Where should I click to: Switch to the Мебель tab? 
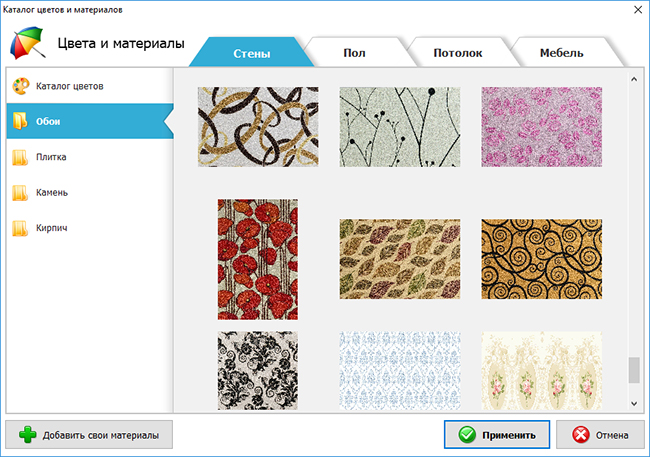click(x=561, y=53)
